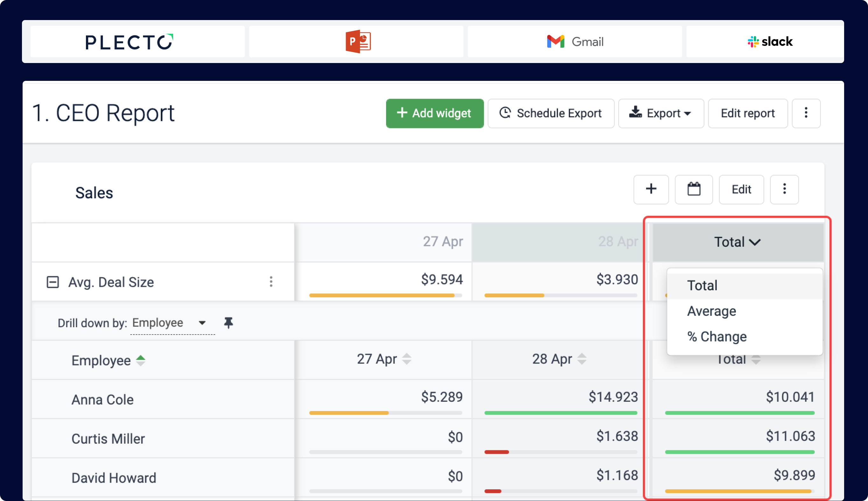Screen dimensions: 868x501
Task: Click the plus button in Sales widget
Action: [x=651, y=189]
